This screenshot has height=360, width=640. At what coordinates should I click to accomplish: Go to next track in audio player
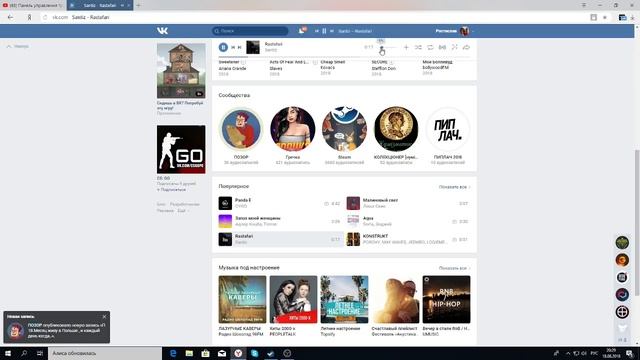pyautogui.click(x=240, y=47)
